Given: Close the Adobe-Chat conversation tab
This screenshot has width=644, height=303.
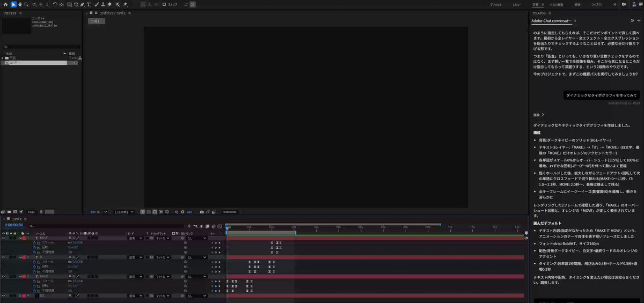Looking at the screenshot, I should click(x=575, y=21).
